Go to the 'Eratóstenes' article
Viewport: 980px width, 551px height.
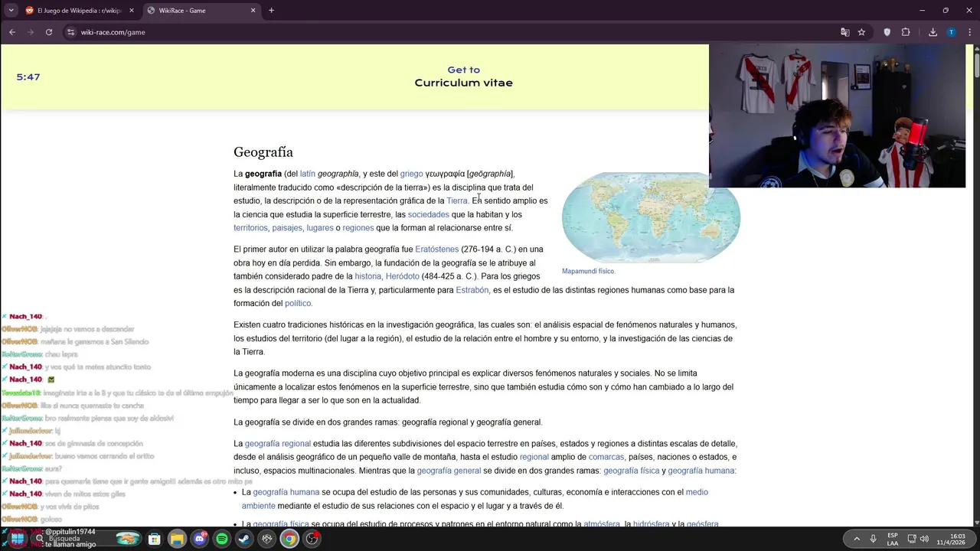(436, 249)
